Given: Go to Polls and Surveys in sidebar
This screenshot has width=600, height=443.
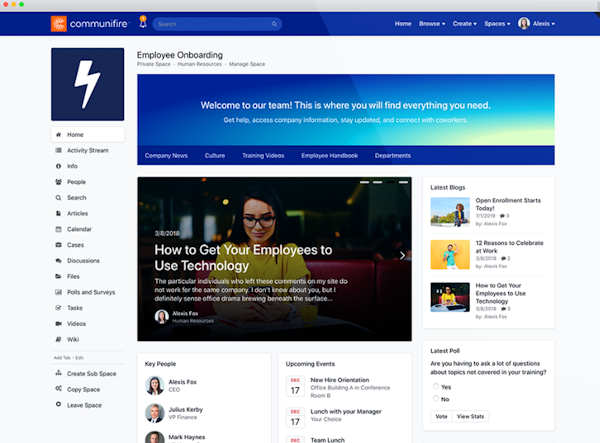Looking at the screenshot, I should click(90, 292).
